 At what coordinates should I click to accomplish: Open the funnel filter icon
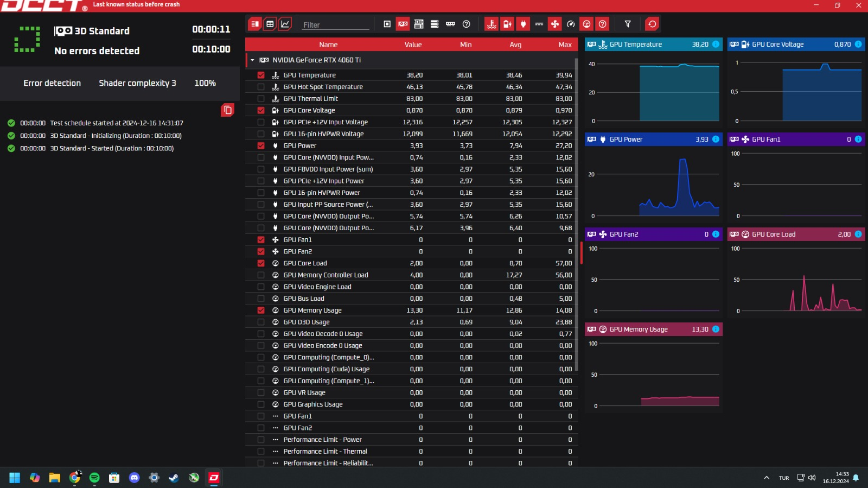click(x=628, y=24)
